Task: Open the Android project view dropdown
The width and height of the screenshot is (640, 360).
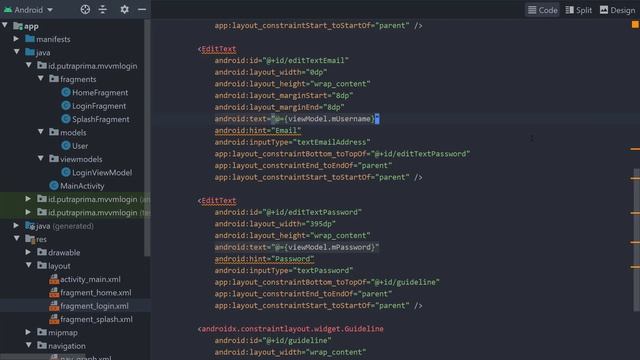Action: [29, 9]
